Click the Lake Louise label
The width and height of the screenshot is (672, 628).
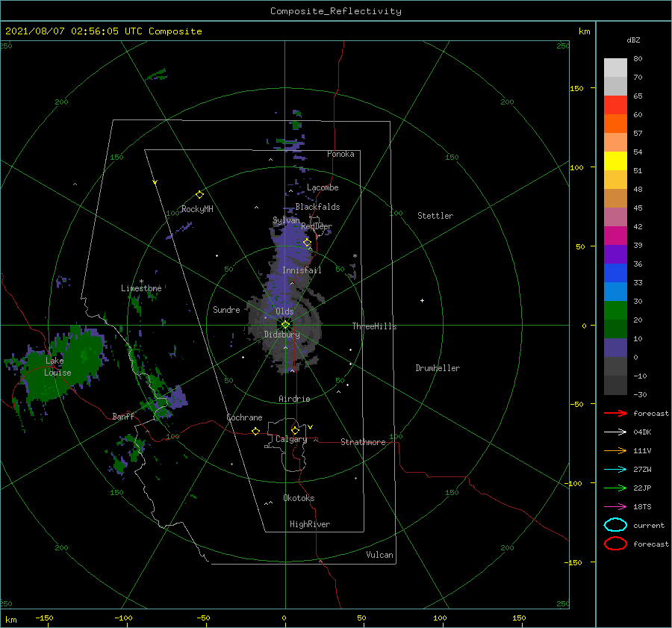point(58,367)
